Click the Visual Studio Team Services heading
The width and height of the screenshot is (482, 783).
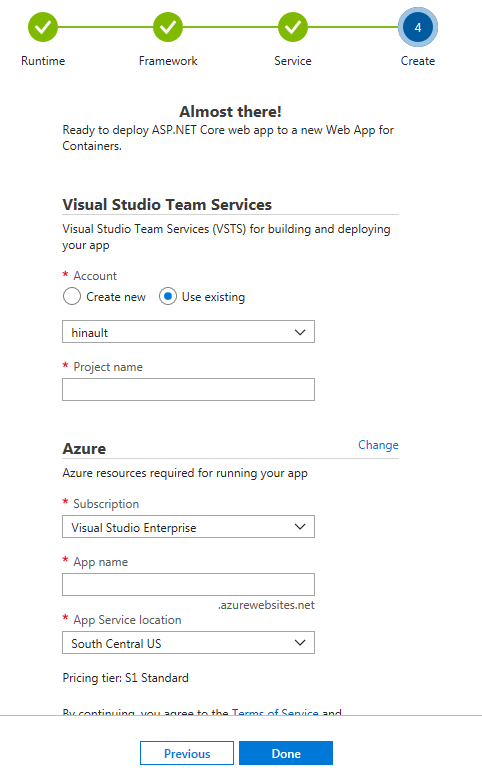coord(167,205)
